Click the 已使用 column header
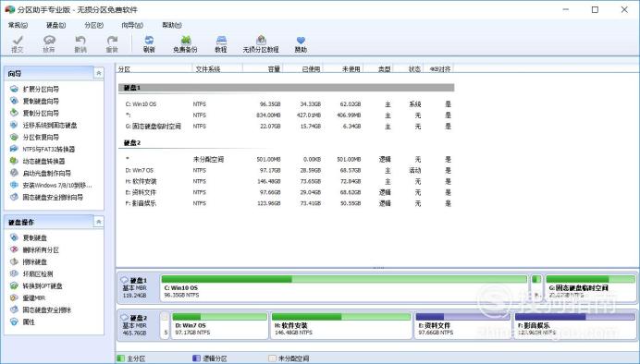 pyautogui.click(x=302, y=69)
